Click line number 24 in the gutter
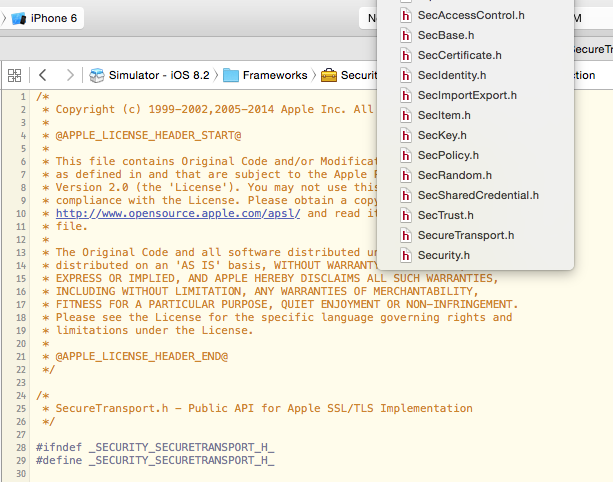The width and height of the screenshot is (613, 482). coord(21,396)
